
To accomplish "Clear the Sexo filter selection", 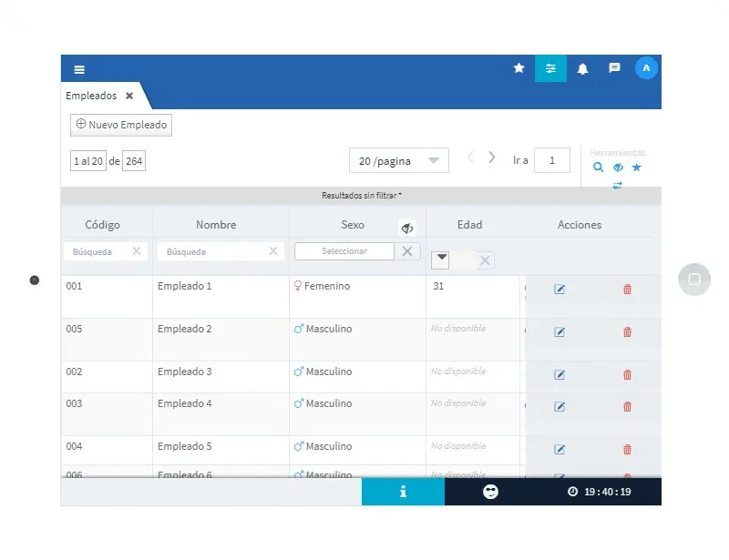I will coord(407,251).
